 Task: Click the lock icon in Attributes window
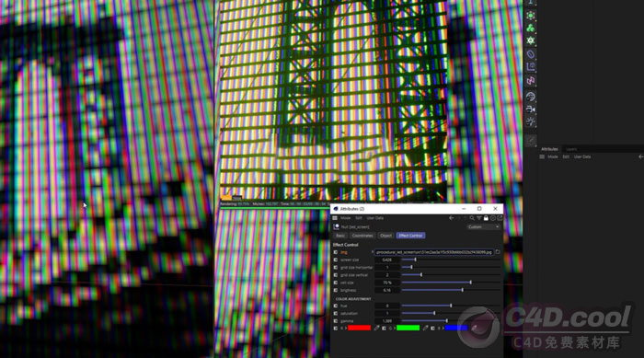click(x=486, y=218)
